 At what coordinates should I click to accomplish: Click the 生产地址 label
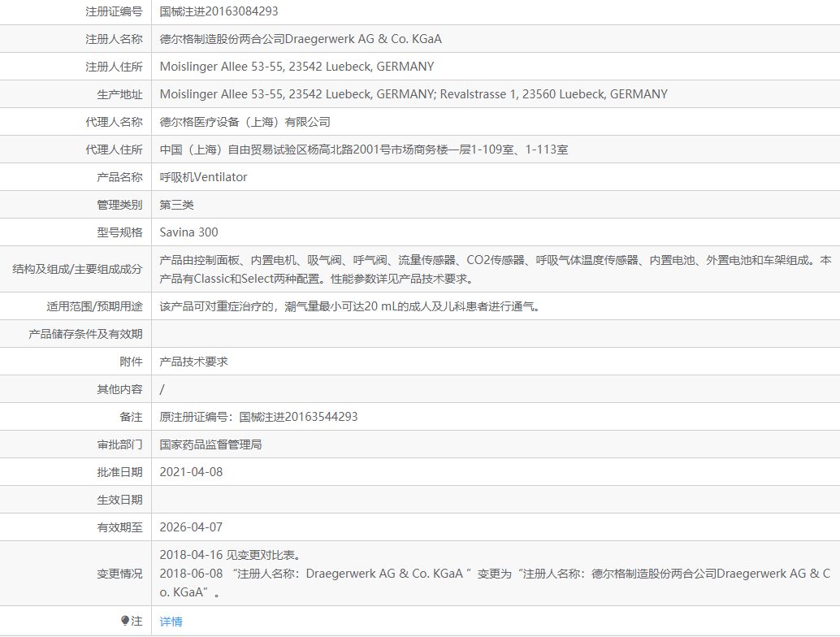click(120, 94)
